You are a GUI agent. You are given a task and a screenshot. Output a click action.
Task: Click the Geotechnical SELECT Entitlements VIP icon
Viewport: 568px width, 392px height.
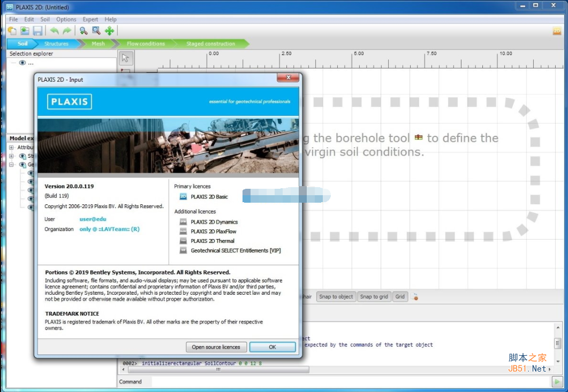tap(183, 250)
